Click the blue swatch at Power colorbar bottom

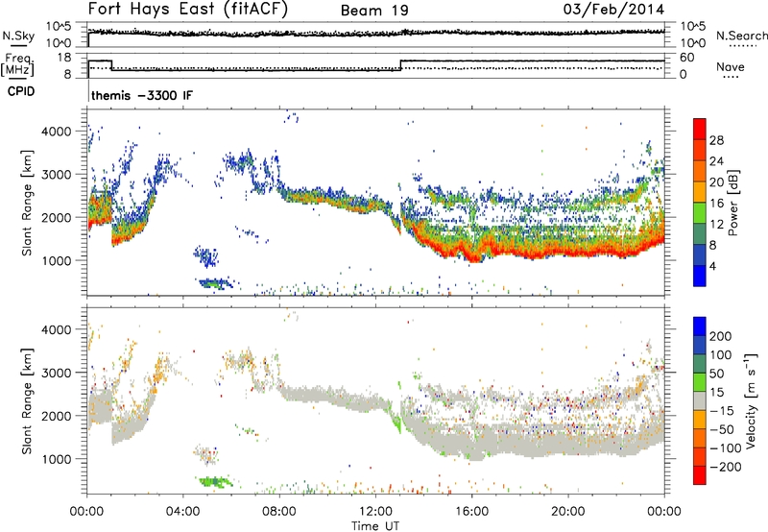(700, 276)
